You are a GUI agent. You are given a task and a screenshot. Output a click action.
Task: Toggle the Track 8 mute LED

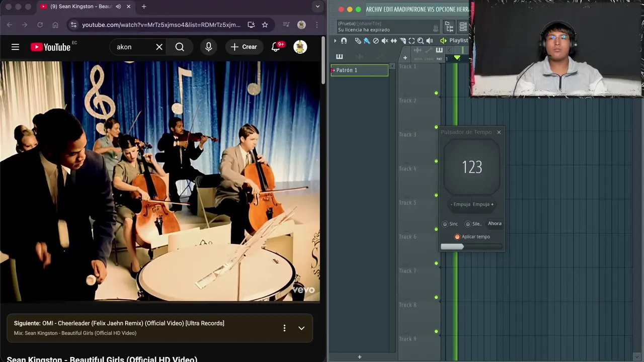[x=436, y=331]
